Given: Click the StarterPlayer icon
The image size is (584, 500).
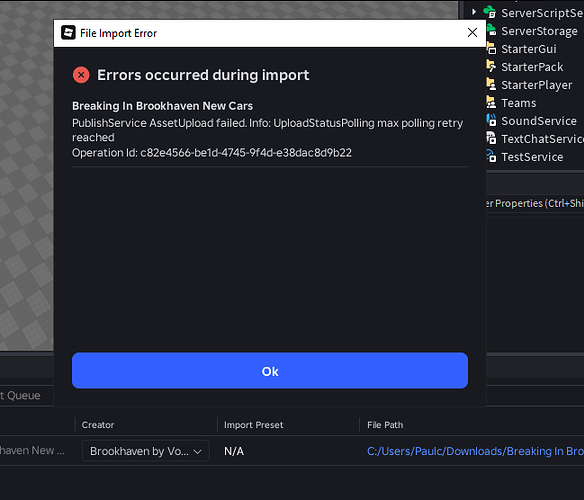Looking at the screenshot, I should 491,84.
